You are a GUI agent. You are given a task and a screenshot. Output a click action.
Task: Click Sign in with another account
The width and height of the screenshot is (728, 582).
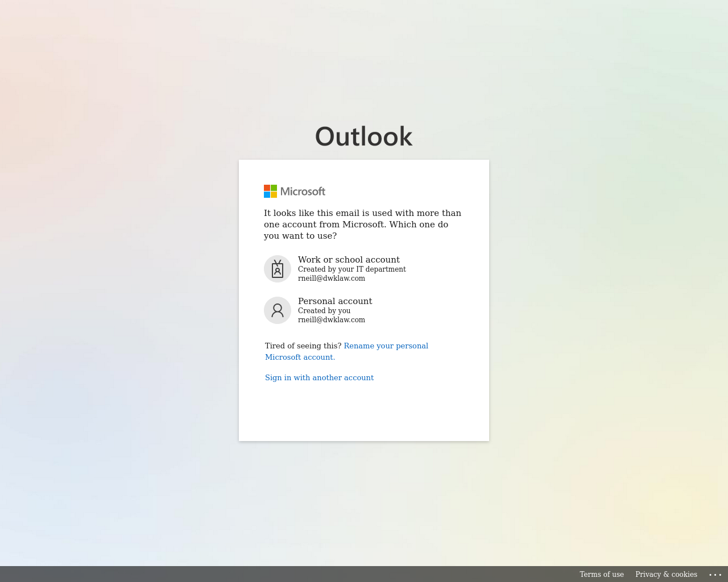click(319, 377)
